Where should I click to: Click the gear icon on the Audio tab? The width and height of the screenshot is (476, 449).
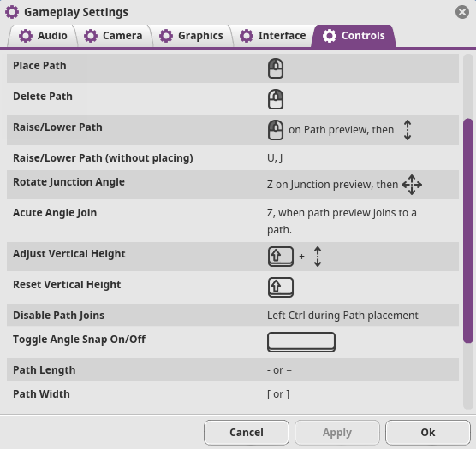coord(26,36)
